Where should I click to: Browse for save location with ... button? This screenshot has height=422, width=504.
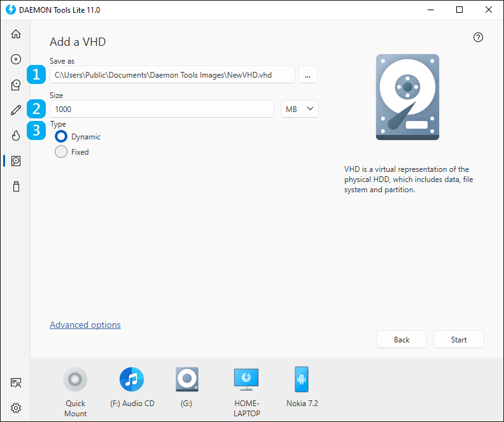(307, 75)
